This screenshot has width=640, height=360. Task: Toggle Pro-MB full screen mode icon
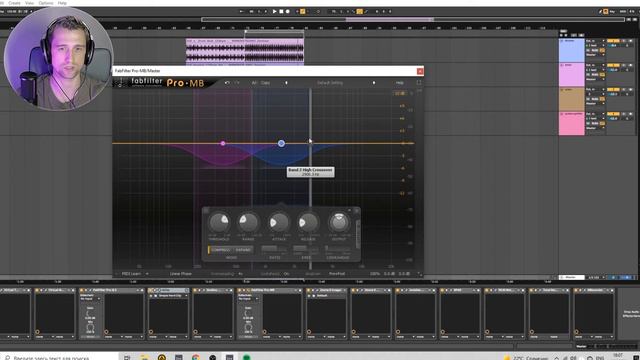(x=419, y=82)
